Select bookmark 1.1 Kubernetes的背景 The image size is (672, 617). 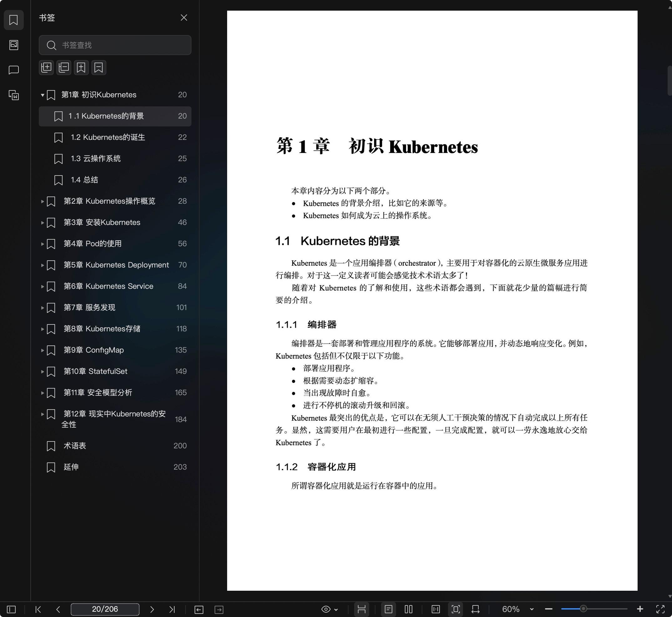coord(115,116)
